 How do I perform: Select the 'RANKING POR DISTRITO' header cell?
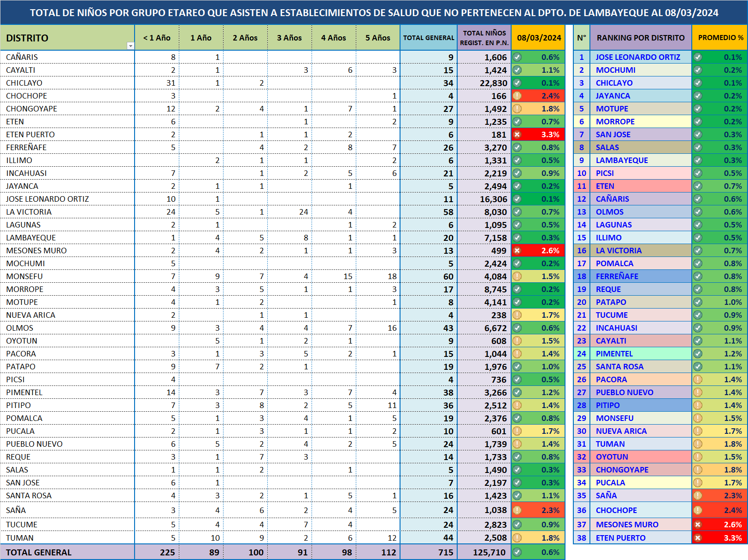pos(640,38)
